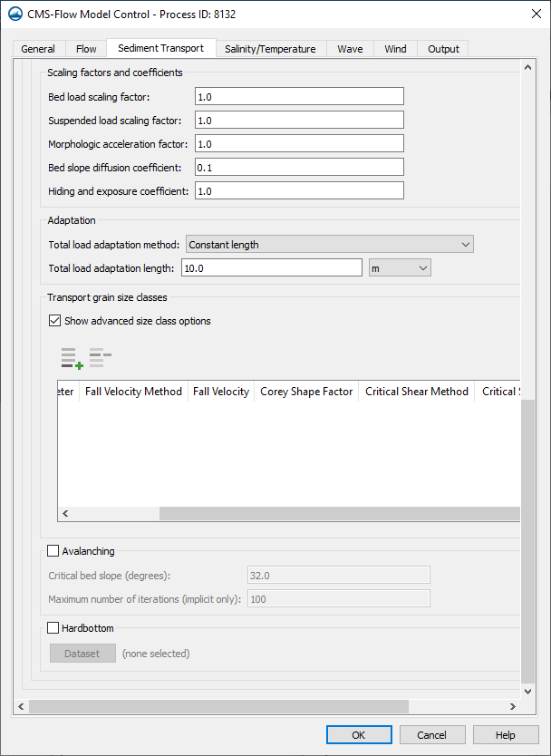Click the Suspended load scaling factor field

(x=299, y=120)
